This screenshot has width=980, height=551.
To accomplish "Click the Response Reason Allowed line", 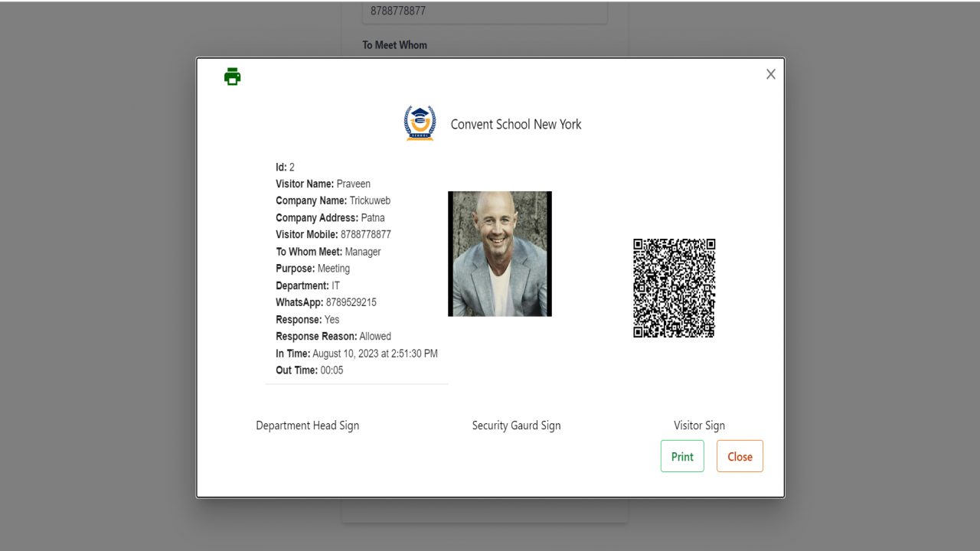I will [x=334, y=336].
